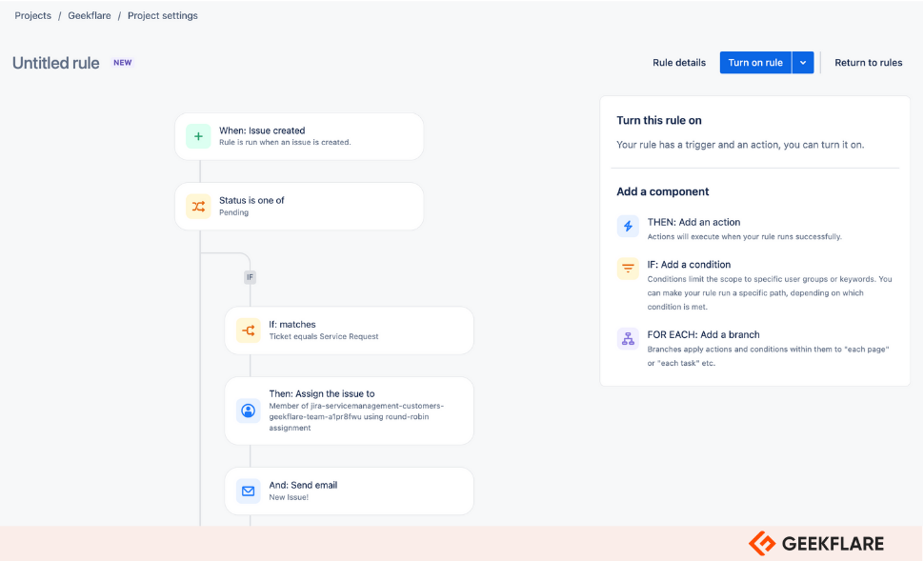Choose FOR EACH: Add a branch

703,334
